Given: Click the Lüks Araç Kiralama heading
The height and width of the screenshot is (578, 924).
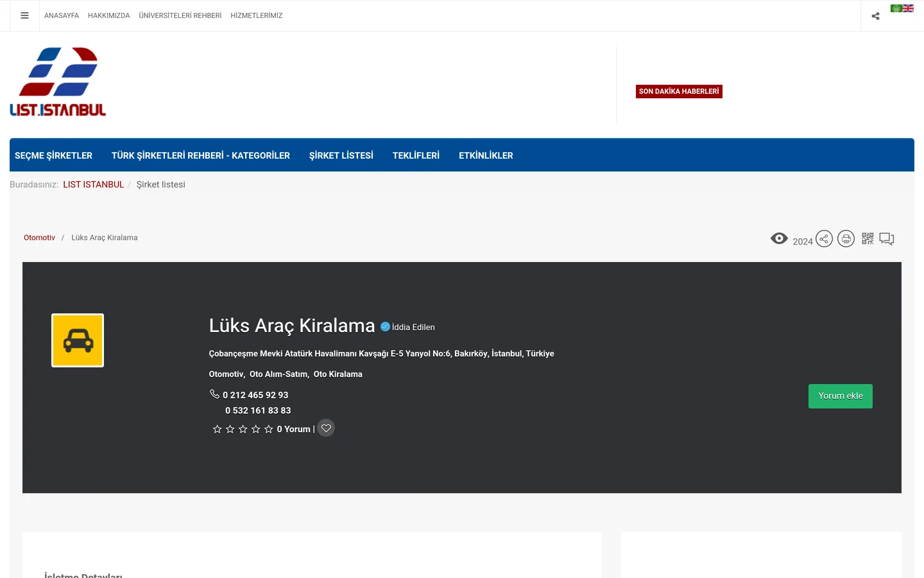Looking at the screenshot, I should pos(292,326).
